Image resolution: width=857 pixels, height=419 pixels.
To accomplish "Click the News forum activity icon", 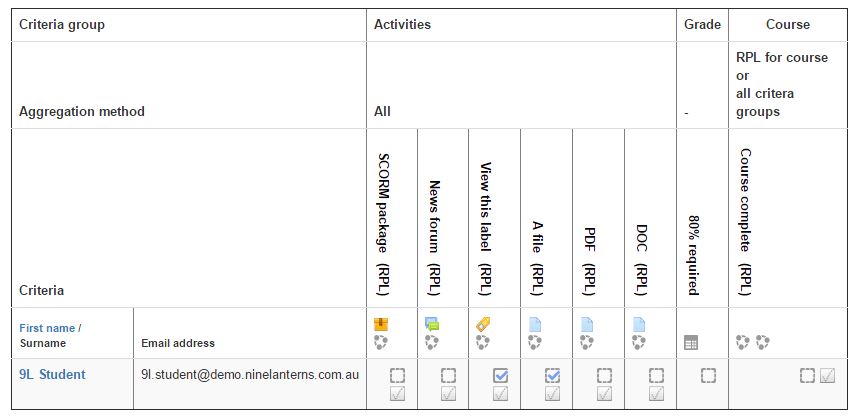I will (x=431, y=324).
